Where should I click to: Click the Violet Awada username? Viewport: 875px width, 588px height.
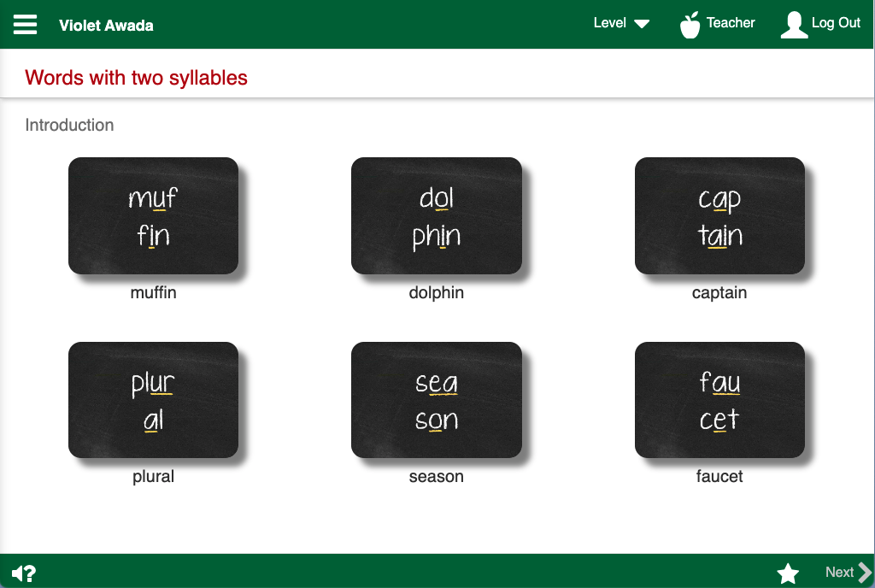point(106,25)
